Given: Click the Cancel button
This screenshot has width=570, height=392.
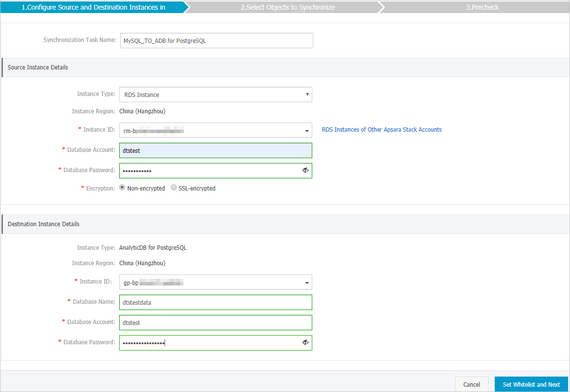Looking at the screenshot, I should point(472,384).
